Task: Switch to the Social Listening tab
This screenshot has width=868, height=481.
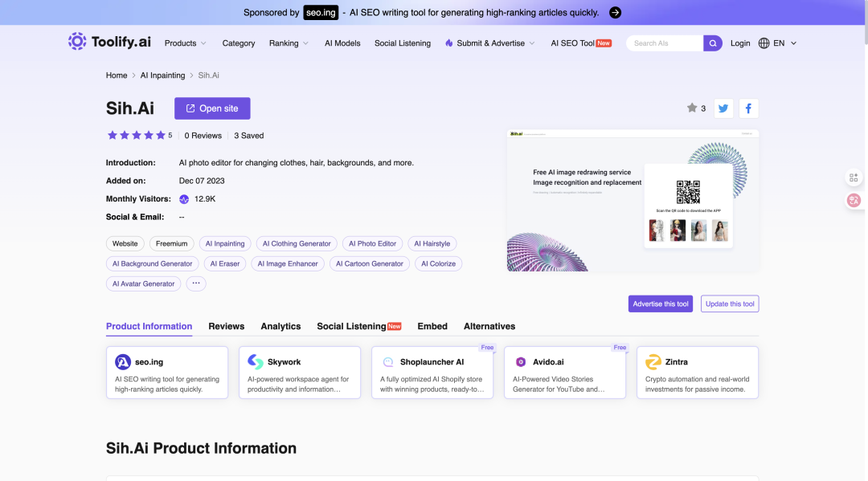Action: 358,326
